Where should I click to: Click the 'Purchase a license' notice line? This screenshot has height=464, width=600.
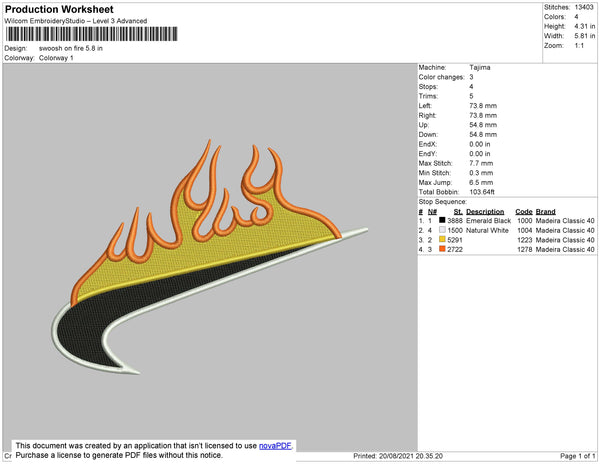119,455
